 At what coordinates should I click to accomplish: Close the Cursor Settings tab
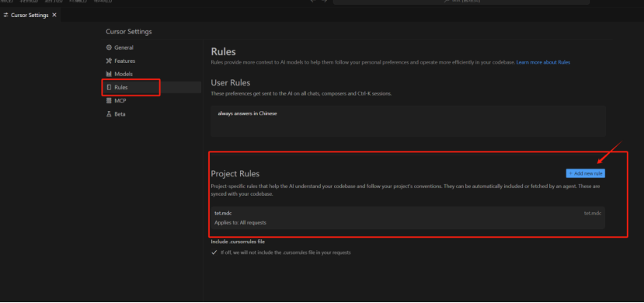[x=54, y=16]
